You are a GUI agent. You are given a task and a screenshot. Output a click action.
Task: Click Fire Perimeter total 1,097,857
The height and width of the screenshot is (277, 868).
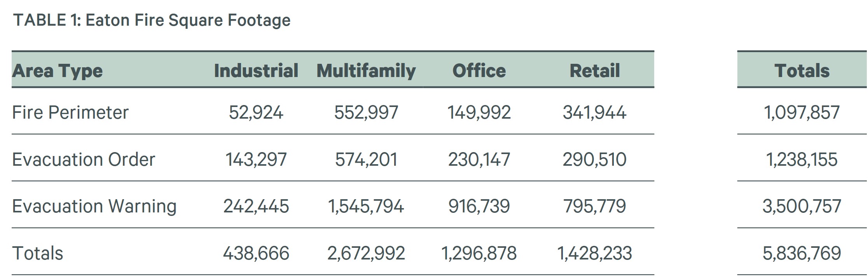pos(802,112)
